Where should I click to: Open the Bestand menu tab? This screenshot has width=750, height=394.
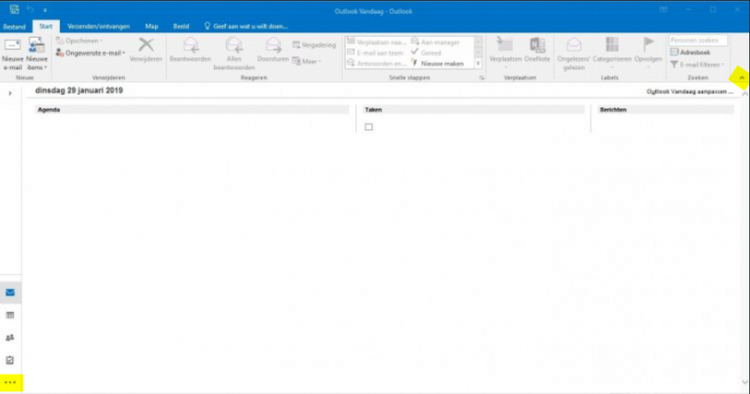pyautogui.click(x=14, y=27)
